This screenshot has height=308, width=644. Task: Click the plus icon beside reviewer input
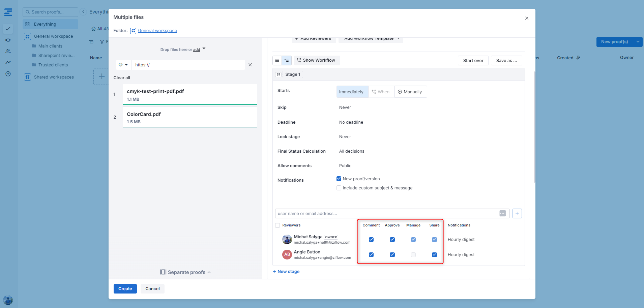pyautogui.click(x=517, y=213)
